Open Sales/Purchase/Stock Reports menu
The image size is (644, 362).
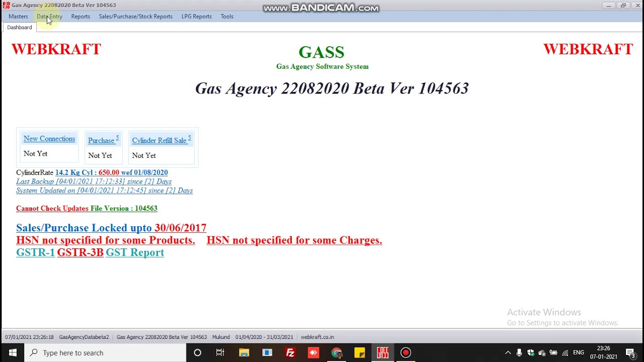point(136,17)
